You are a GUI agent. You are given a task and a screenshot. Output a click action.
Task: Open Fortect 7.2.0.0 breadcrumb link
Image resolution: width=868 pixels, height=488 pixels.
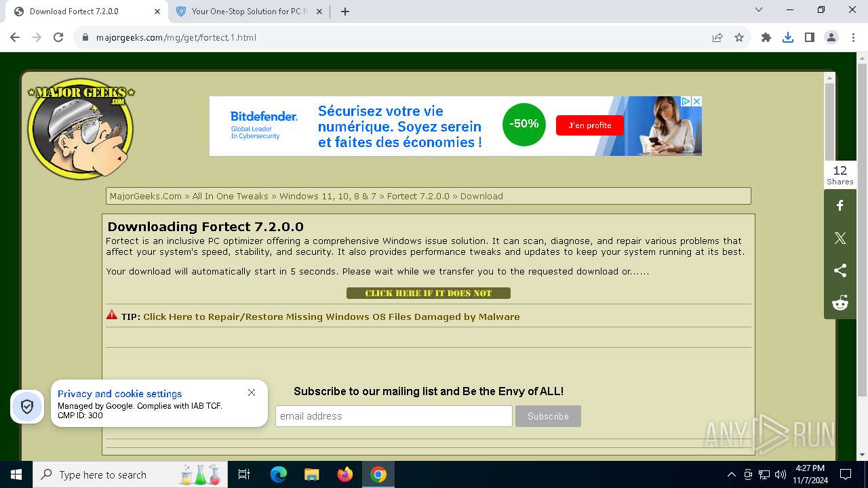(x=418, y=196)
